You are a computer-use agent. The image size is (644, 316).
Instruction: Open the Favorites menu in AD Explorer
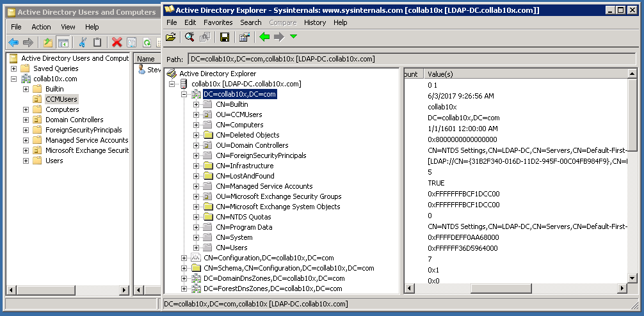click(x=218, y=22)
